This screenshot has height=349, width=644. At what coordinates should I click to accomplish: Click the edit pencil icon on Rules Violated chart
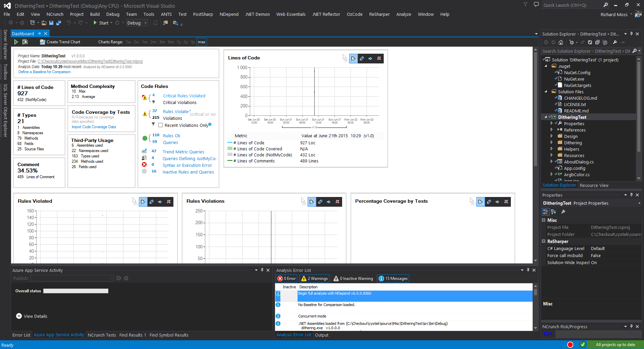coord(152,202)
